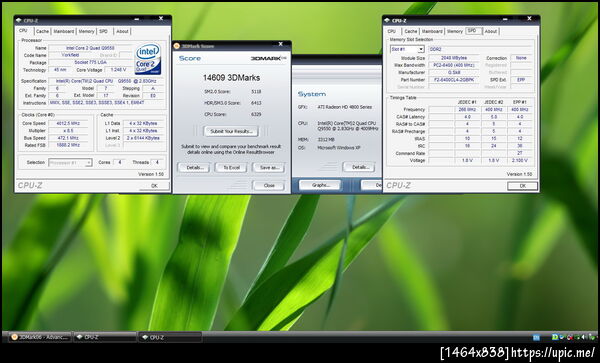This screenshot has width=600, height=363.
Task: Click the 3DMark Score window title icon
Action: pyautogui.click(x=177, y=46)
